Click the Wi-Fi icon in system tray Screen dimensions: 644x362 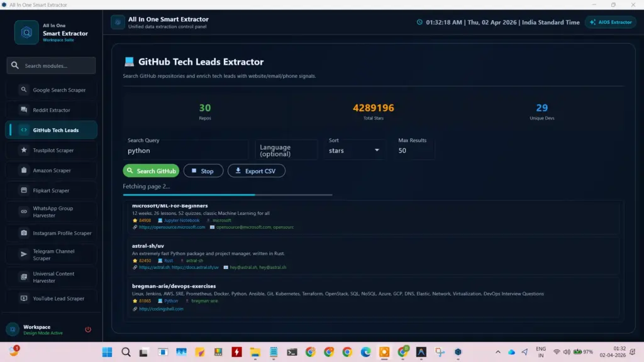point(557,352)
